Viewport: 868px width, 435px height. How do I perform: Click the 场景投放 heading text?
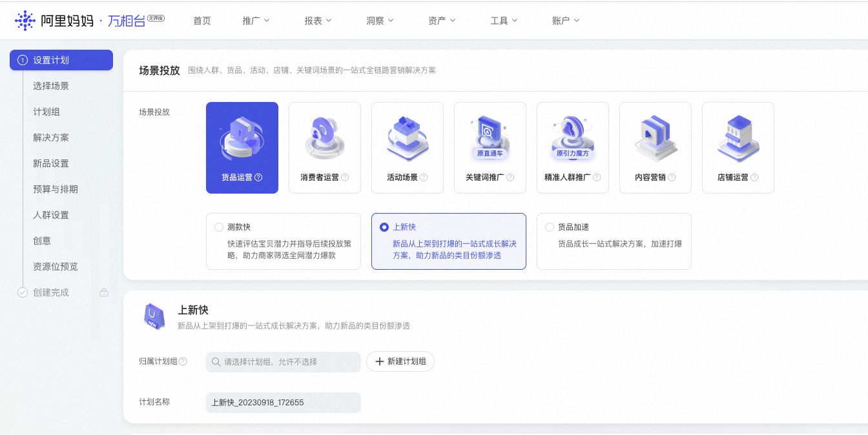pos(160,70)
